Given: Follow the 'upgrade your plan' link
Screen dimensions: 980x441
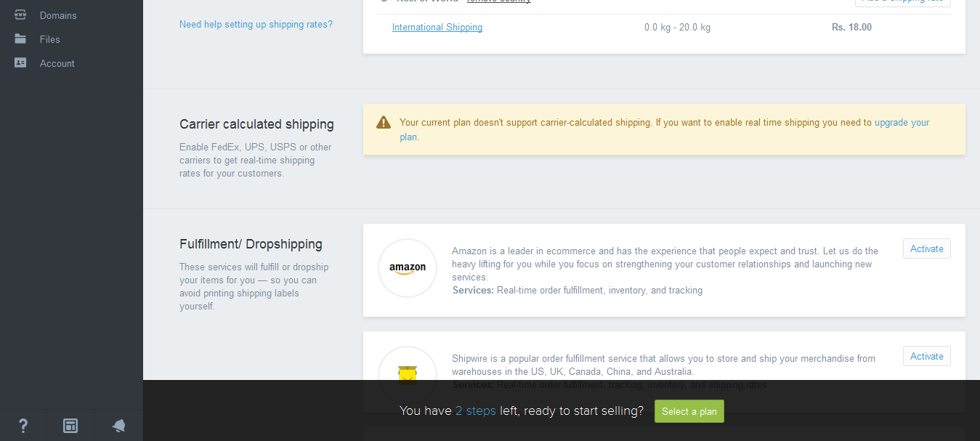Looking at the screenshot, I should tap(665, 129).
